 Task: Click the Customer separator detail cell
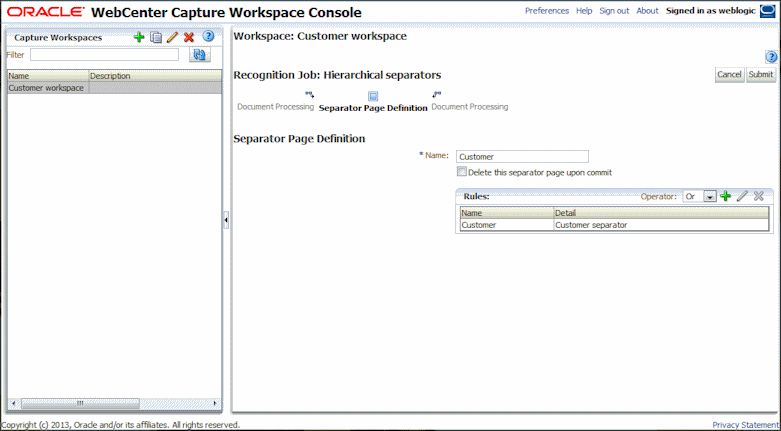tap(661, 225)
